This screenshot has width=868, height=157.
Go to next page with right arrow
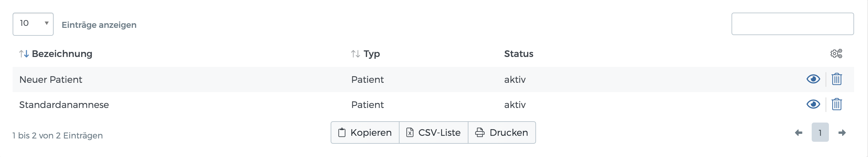coord(842,133)
